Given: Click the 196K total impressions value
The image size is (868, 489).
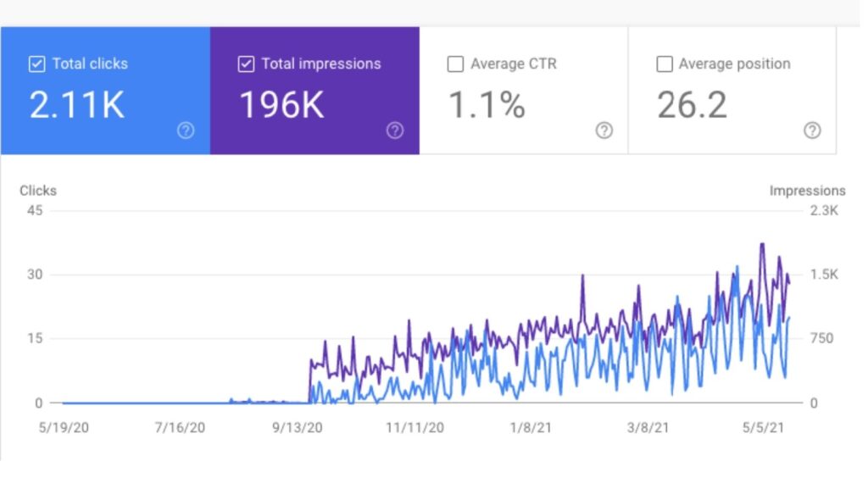Looking at the screenshot, I should (x=281, y=105).
